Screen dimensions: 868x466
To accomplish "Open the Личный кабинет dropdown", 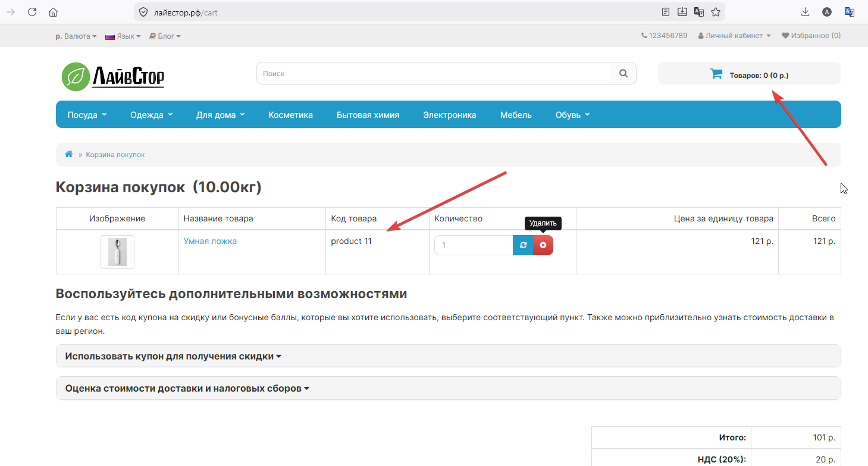I will [734, 36].
